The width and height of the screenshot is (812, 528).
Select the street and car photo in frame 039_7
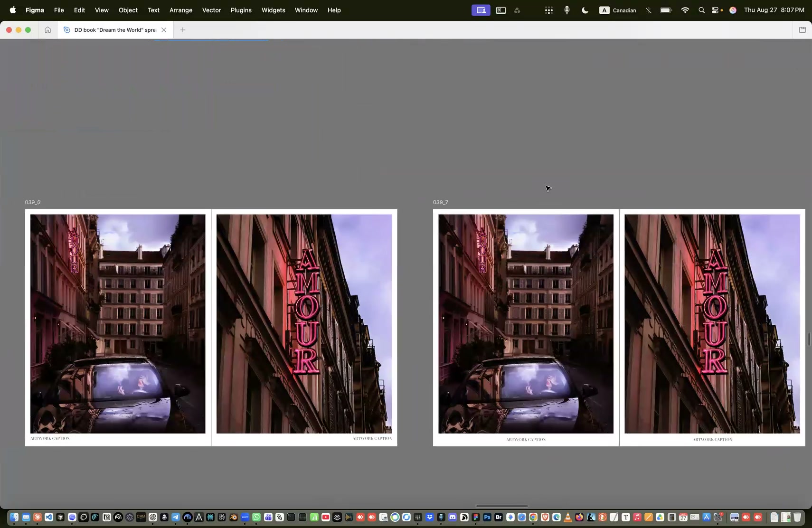(x=526, y=324)
